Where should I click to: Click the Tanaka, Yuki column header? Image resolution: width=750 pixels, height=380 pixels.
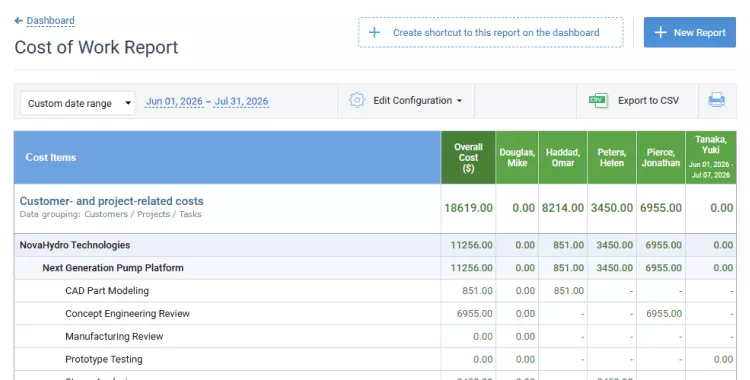[x=711, y=157]
